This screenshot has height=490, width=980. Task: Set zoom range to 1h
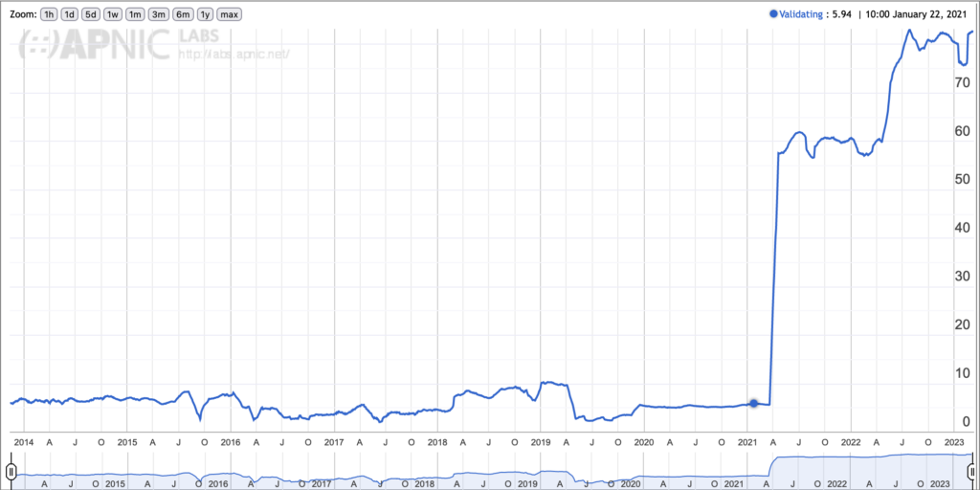click(50, 14)
